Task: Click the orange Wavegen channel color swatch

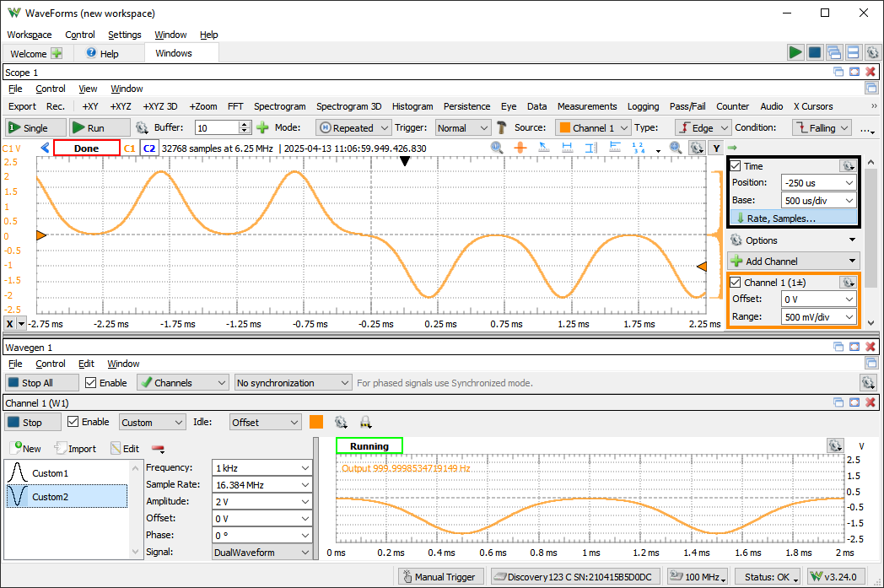Action: (x=316, y=422)
